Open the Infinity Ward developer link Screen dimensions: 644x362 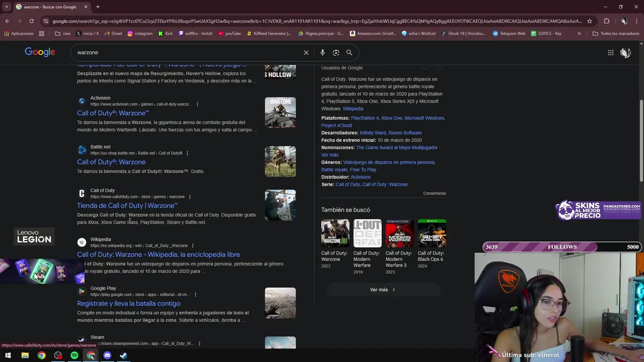(372, 133)
